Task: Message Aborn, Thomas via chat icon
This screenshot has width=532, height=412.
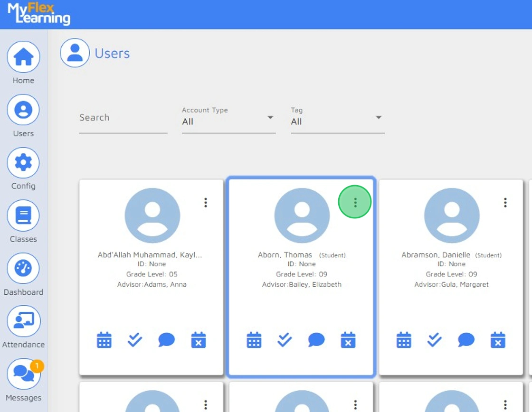Action: [316, 340]
